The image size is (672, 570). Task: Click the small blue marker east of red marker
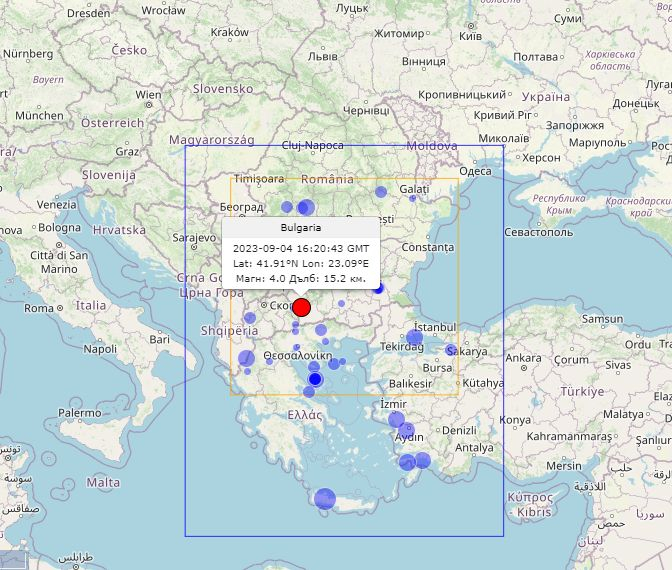[341, 303]
